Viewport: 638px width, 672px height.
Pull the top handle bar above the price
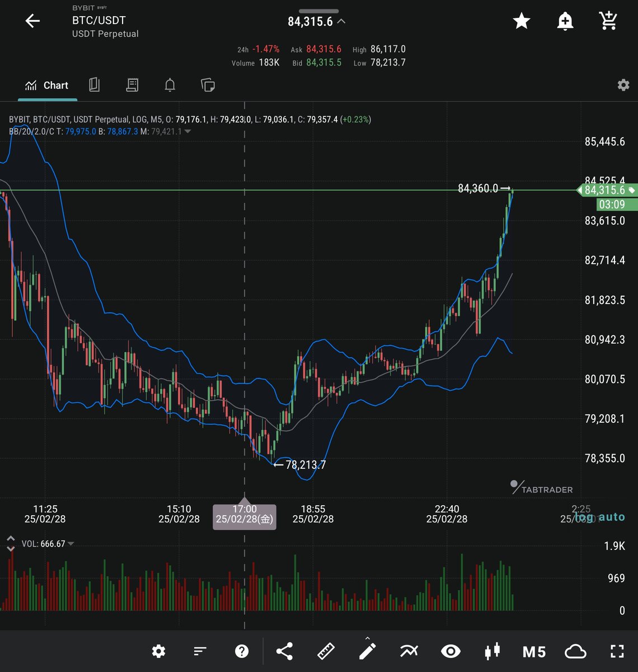click(319, 11)
